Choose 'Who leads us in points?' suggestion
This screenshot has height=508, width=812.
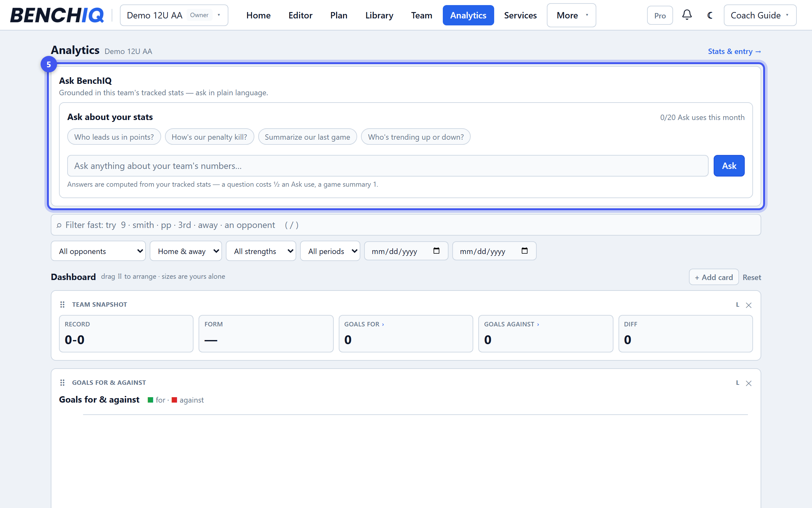pyautogui.click(x=114, y=137)
